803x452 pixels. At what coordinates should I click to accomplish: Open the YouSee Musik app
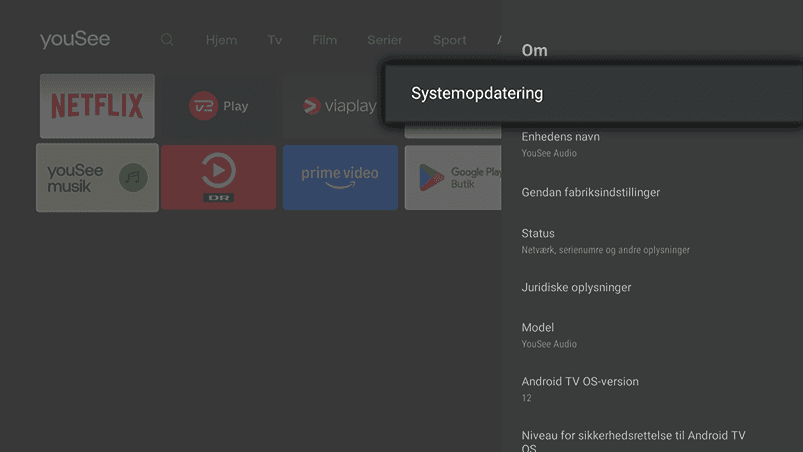point(97,178)
